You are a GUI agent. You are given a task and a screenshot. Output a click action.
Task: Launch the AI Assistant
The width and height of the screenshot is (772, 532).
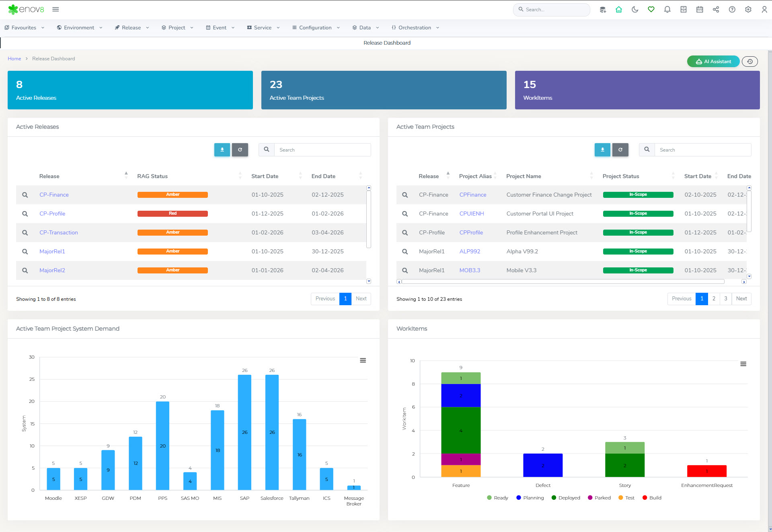click(x=713, y=62)
